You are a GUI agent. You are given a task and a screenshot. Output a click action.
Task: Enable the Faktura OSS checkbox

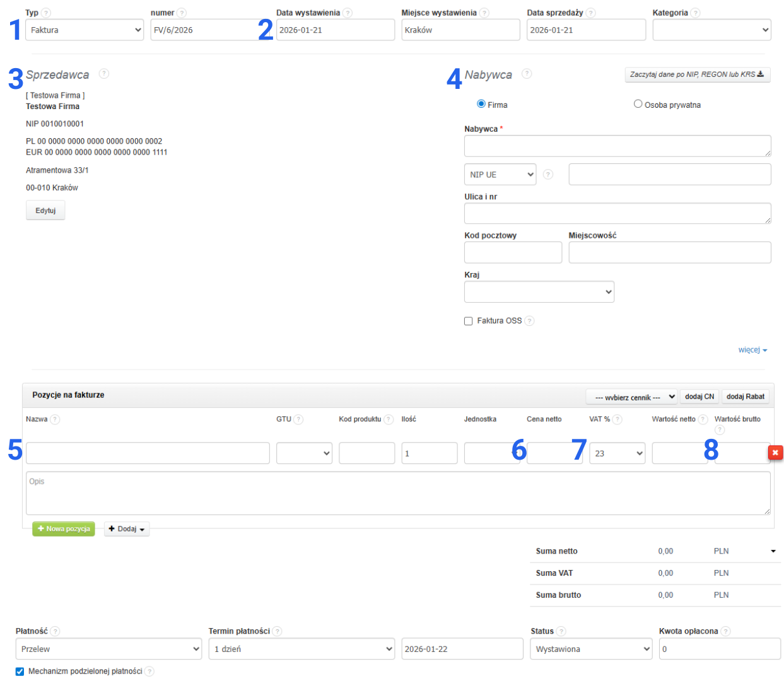tap(469, 321)
